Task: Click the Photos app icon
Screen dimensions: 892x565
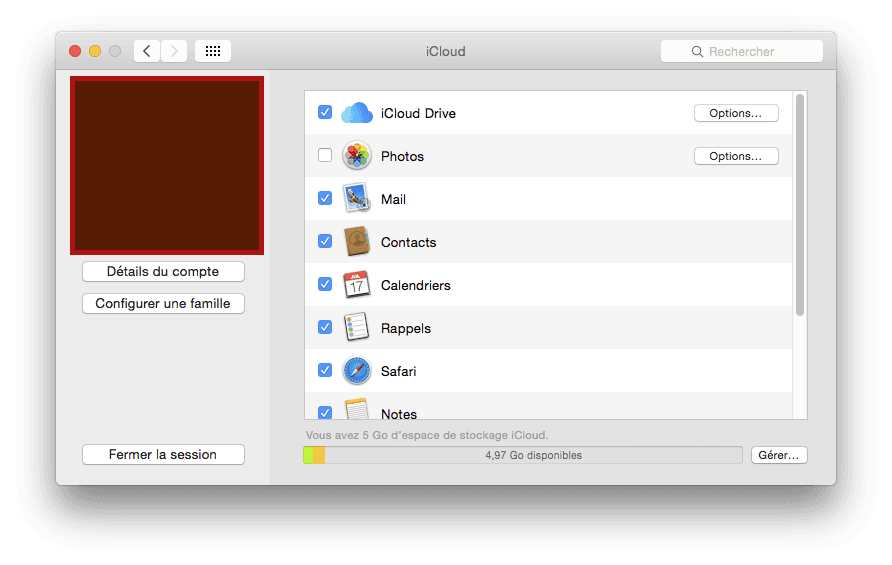Action: tap(357, 155)
